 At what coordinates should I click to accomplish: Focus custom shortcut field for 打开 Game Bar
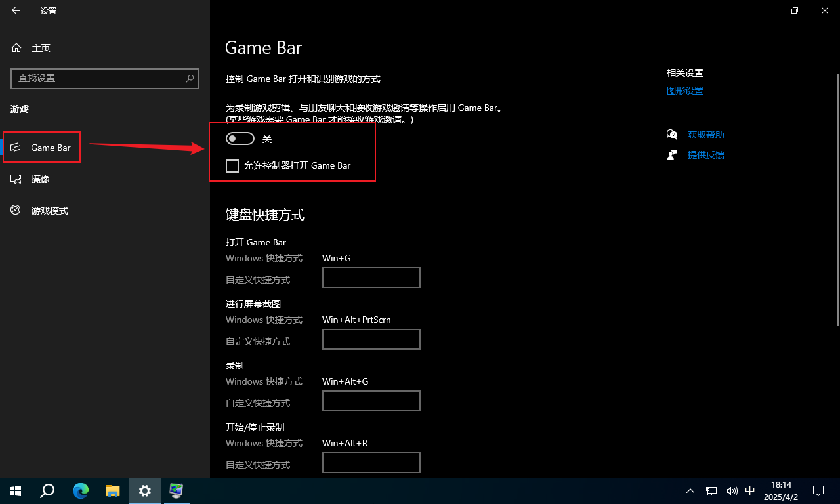click(371, 278)
